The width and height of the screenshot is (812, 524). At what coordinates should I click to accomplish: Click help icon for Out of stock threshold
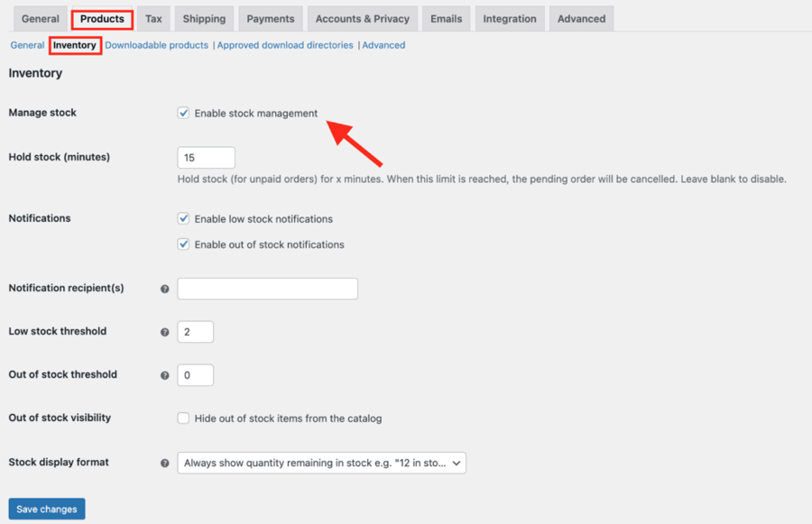pos(165,375)
